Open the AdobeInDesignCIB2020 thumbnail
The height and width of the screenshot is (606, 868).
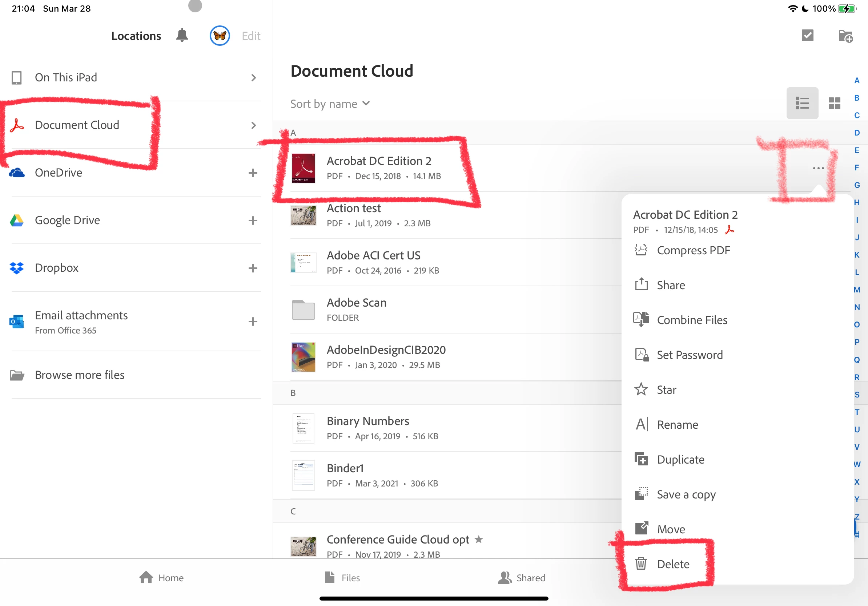[303, 357]
